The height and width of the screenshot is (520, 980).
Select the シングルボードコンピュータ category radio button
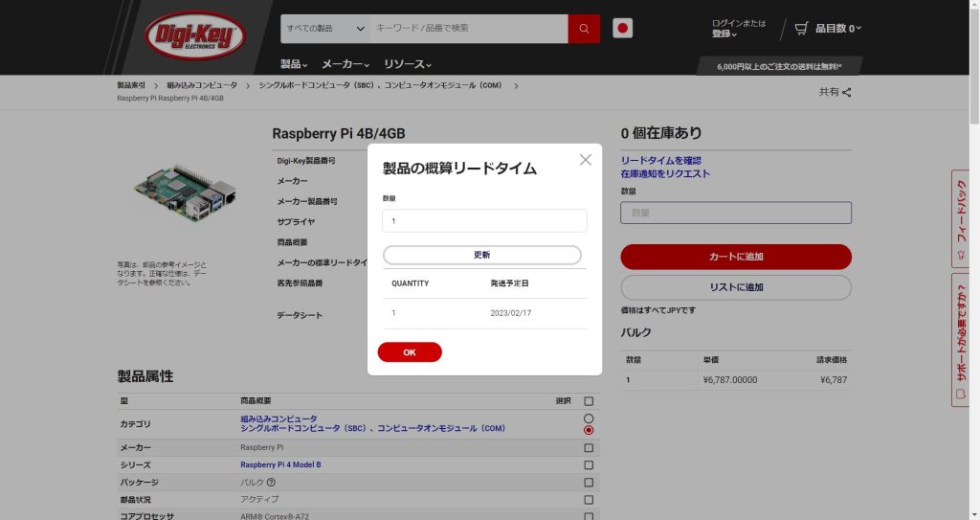click(x=589, y=430)
